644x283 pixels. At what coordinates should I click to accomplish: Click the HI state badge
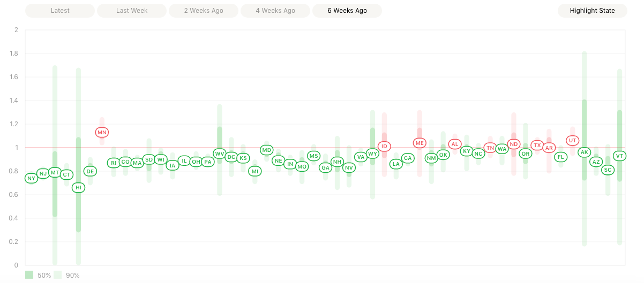[x=78, y=187]
